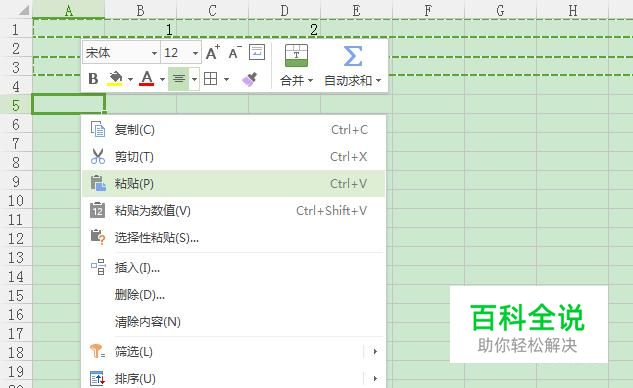Image resolution: width=633 pixels, height=388 pixels.
Task: Select column A header
Action: 69,10
